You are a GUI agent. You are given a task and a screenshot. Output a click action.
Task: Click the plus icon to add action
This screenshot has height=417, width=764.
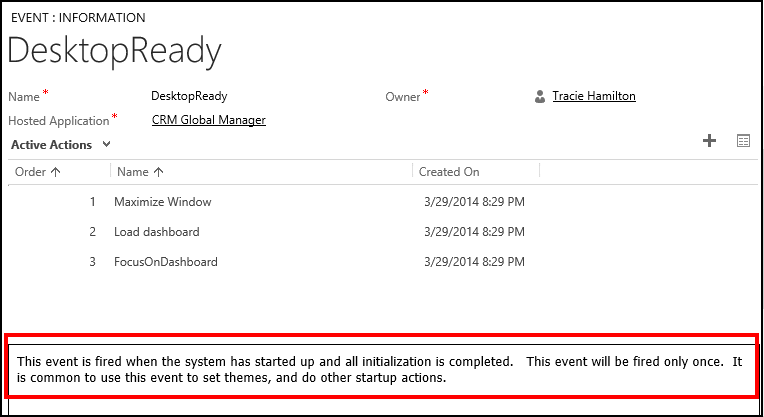[x=710, y=141]
